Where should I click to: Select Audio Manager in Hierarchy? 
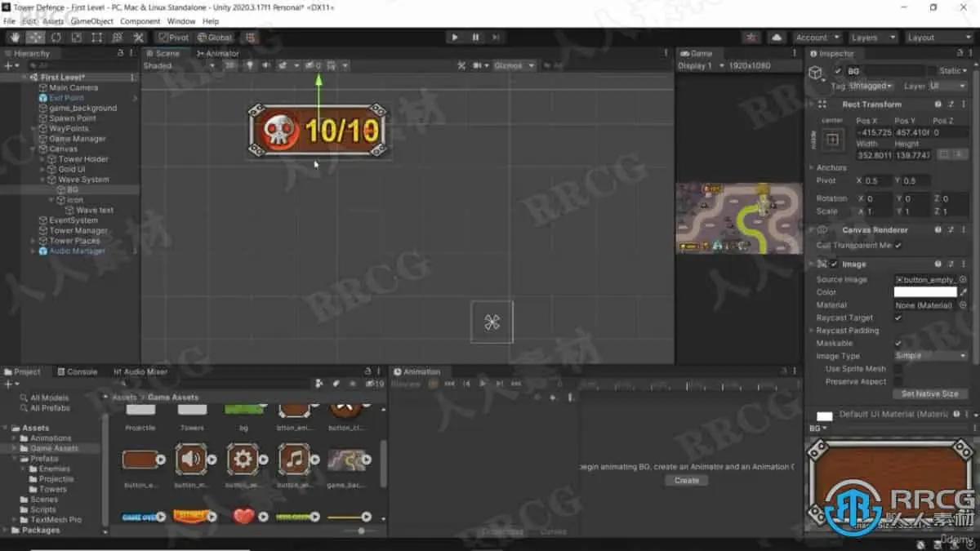(x=78, y=251)
